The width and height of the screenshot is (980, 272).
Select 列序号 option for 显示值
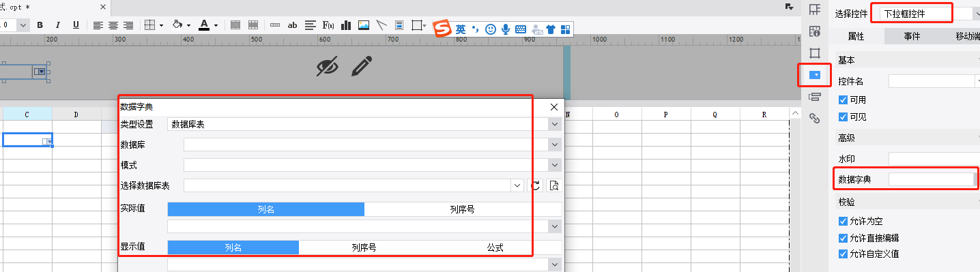(364, 247)
